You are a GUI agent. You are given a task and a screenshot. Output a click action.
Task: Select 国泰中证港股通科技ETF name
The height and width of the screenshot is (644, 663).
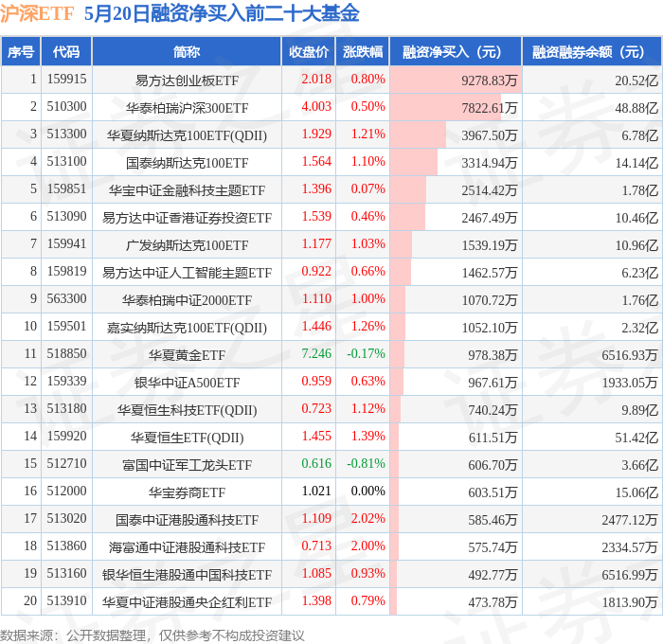(x=187, y=520)
